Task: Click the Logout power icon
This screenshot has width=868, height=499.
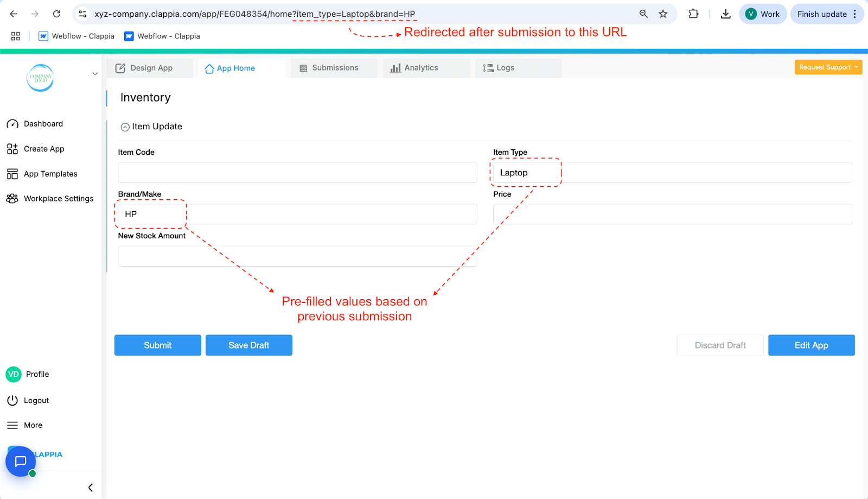Action: [12, 400]
